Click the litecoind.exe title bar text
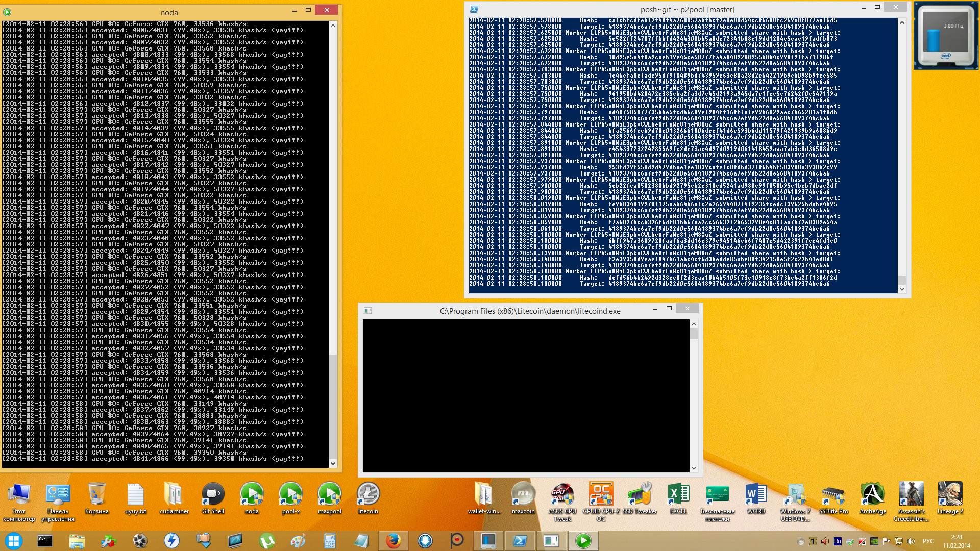This screenshot has height=551, width=980. point(530,311)
